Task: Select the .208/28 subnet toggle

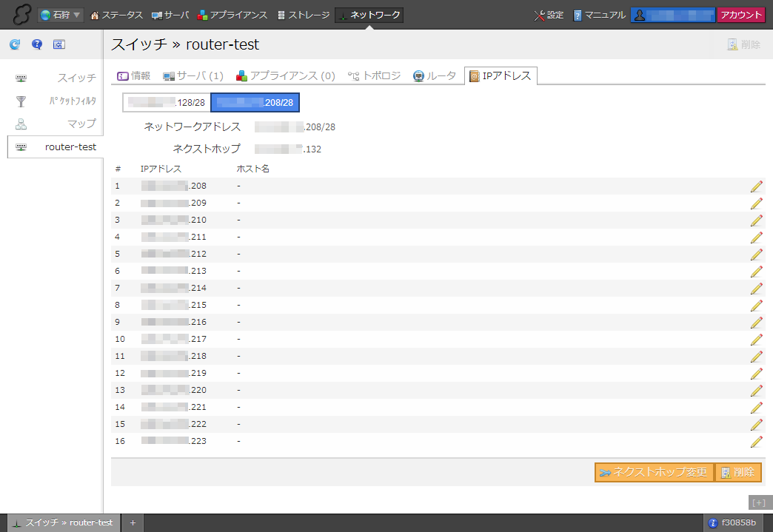Action: pos(255,102)
